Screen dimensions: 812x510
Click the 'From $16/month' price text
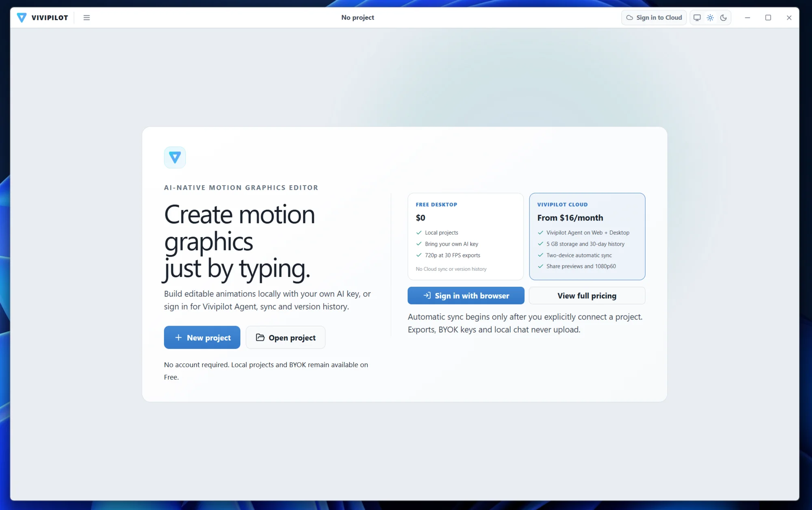tap(570, 218)
